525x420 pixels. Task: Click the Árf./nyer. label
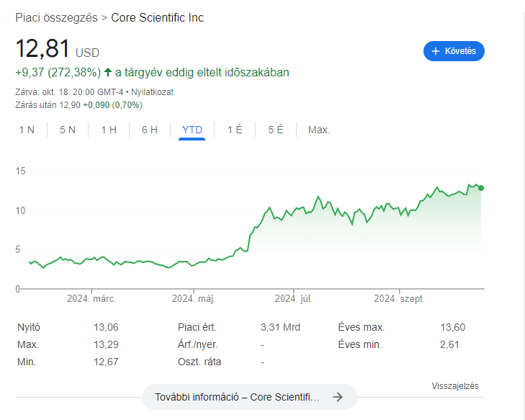pyautogui.click(x=197, y=344)
